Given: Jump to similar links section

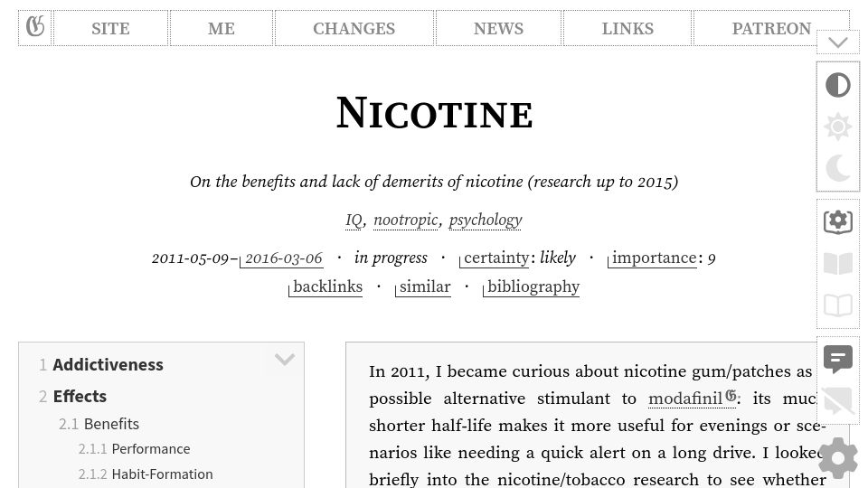Looking at the screenshot, I should click(x=423, y=286).
